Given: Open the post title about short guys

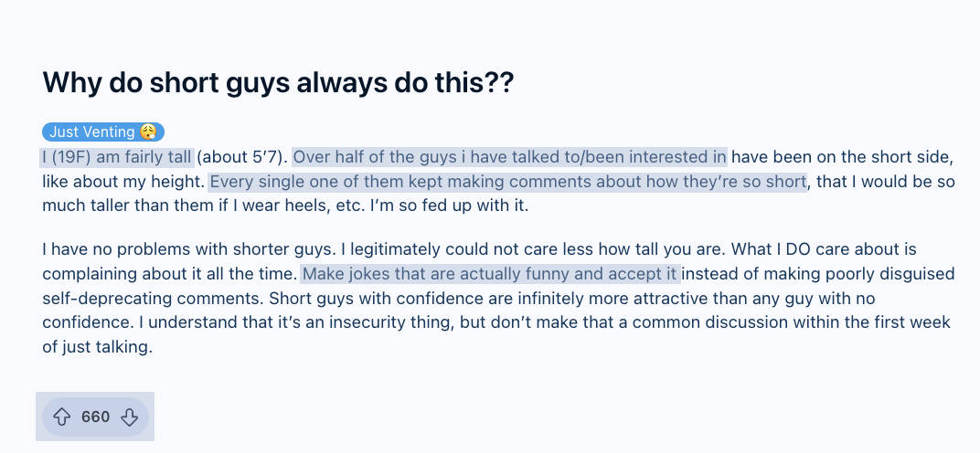Looking at the screenshot, I should pos(278,82).
